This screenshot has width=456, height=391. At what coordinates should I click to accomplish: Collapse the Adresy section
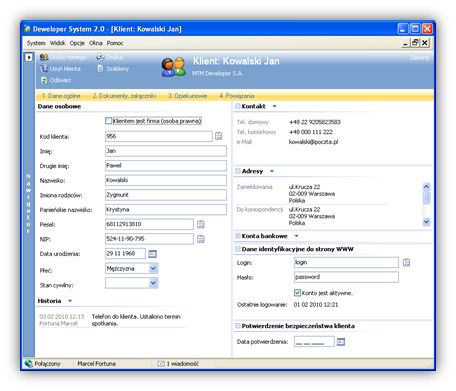click(238, 171)
